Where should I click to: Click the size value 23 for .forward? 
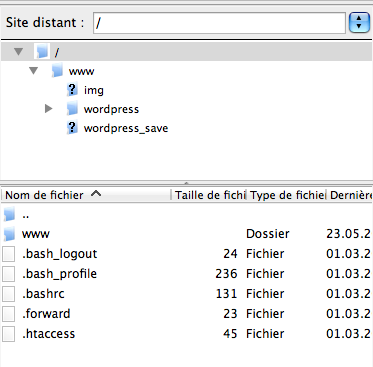click(x=230, y=314)
